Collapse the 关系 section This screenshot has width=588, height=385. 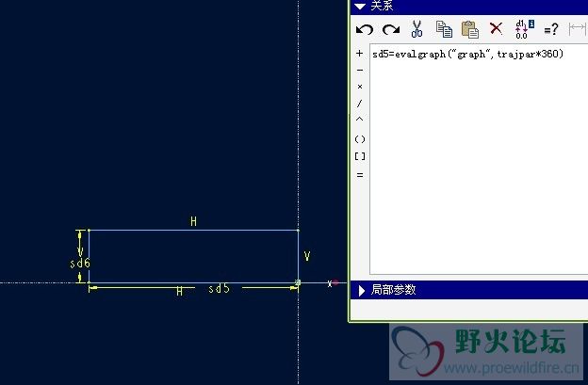pyautogui.click(x=360, y=7)
